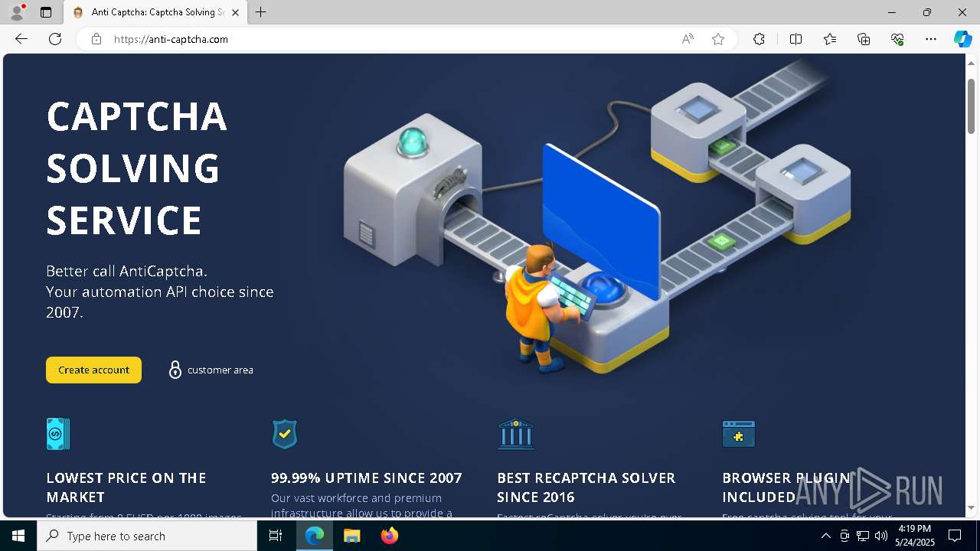Open the network status tray icon
980x551 pixels.
pyautogui.click(x=862, y=536)
